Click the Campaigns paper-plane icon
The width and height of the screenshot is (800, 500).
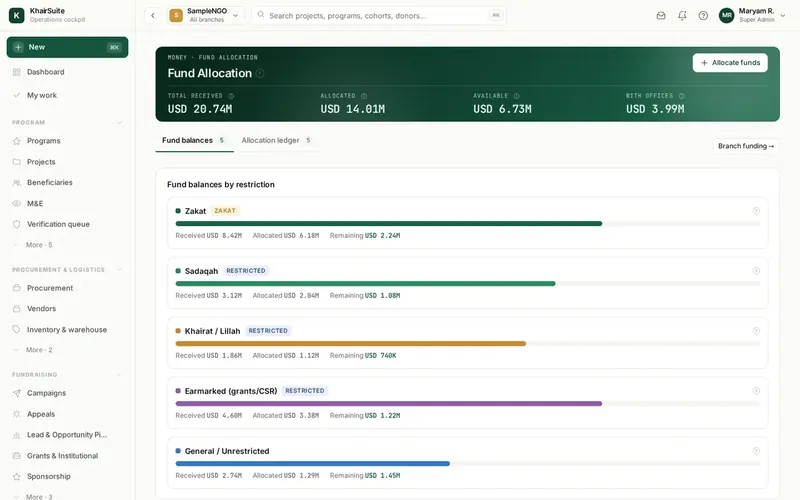(16, 393)
